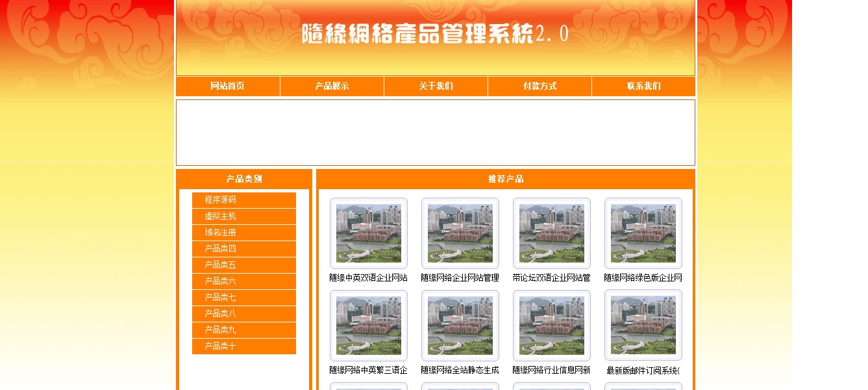Click the 随缘网络全站静态生成 product title
868x390 pixels.
click(460, 370)
